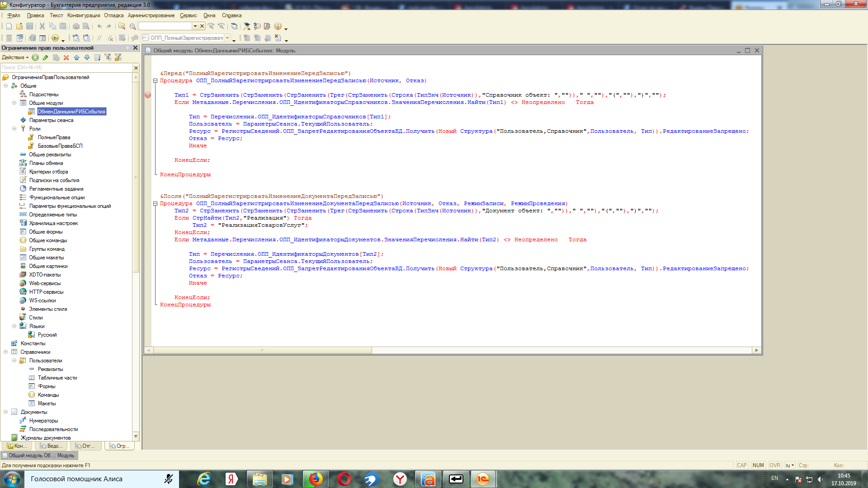Open the Действия dropdown menu
The image size is (868, 488).
[15, 57]
